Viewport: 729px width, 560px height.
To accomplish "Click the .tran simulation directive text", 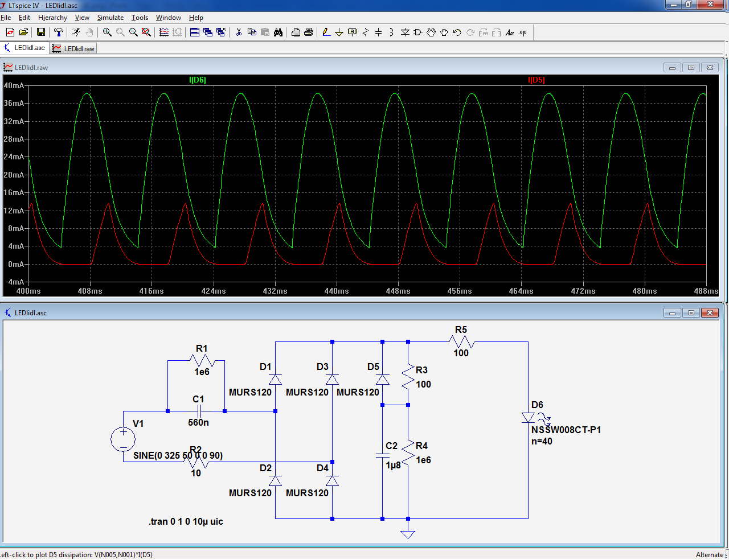I will click(x=186, y=521).
